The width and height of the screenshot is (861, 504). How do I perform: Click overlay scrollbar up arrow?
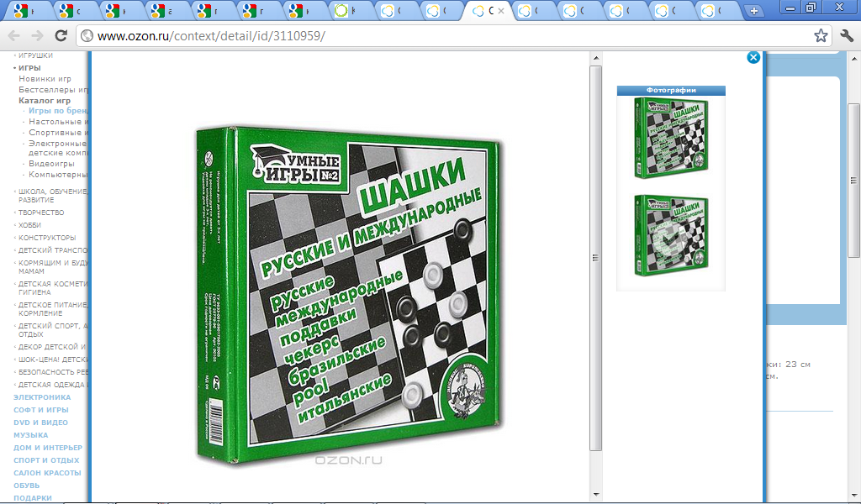pos(596,58)
